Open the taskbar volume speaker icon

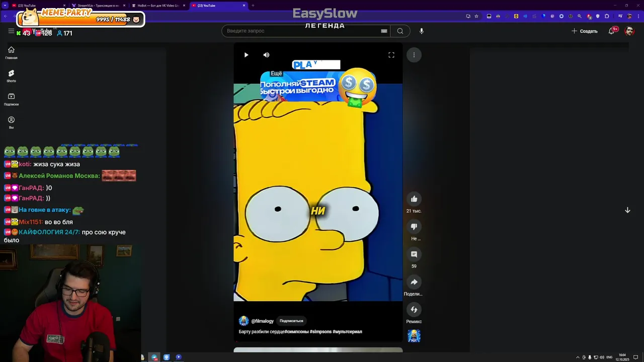(x=602, y=357)
